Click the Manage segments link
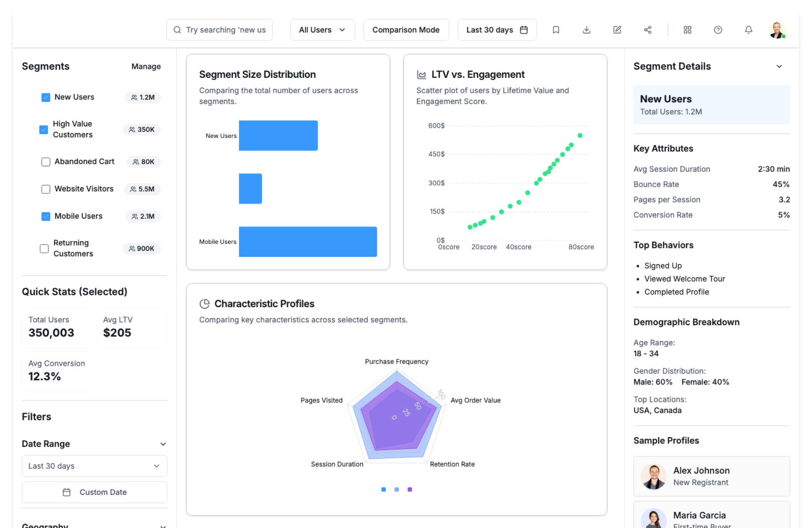 (146, 66)
